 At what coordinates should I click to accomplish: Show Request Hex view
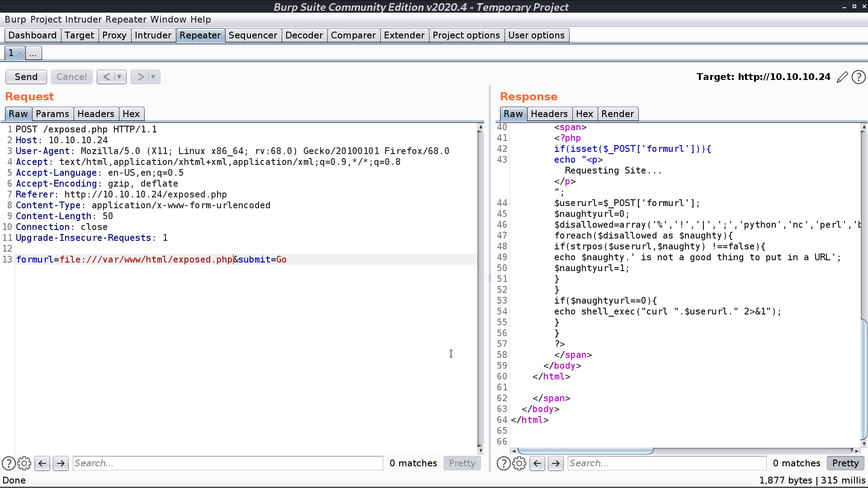pyautogui.click(x=132, y=114)
